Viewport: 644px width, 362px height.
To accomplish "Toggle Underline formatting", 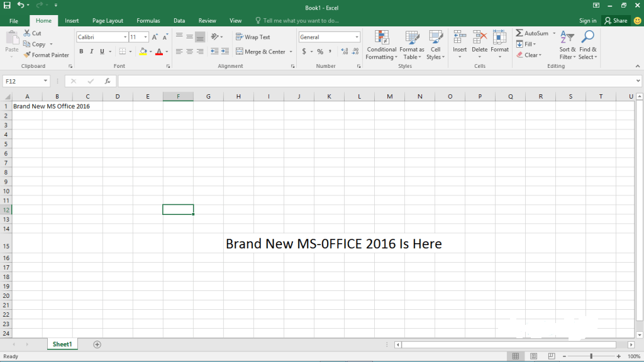I will click(102, 52).
